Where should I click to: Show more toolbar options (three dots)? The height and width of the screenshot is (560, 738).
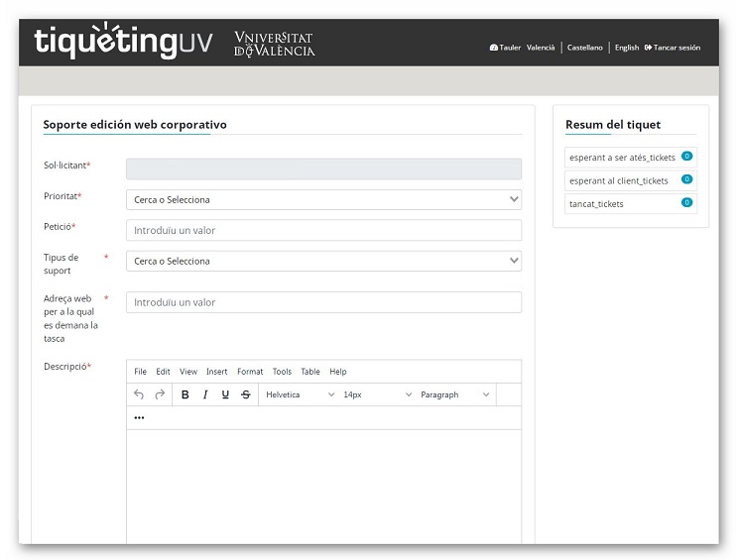point(139,417)
